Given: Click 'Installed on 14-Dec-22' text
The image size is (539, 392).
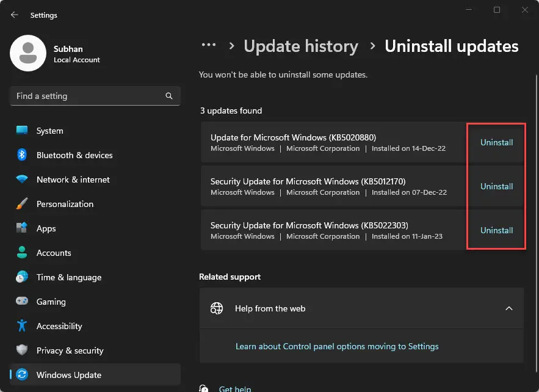Looking at the screenshot, I should [x=408, y=148].
